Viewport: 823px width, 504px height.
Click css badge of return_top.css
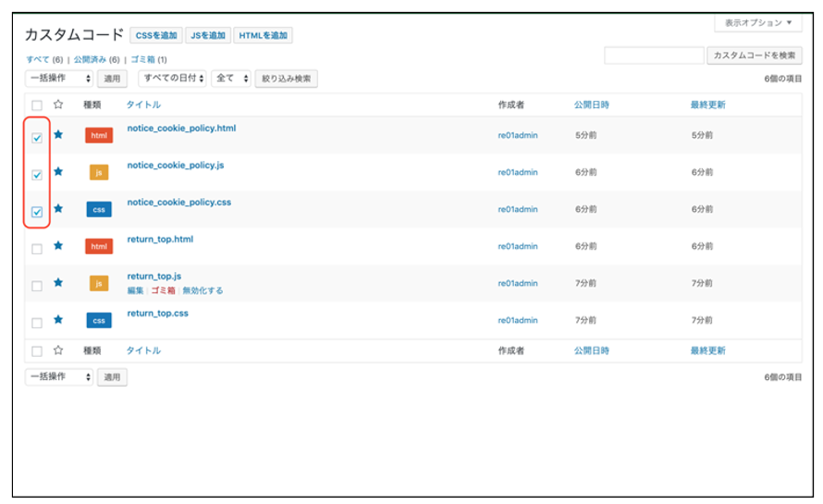tap(99, 320)
